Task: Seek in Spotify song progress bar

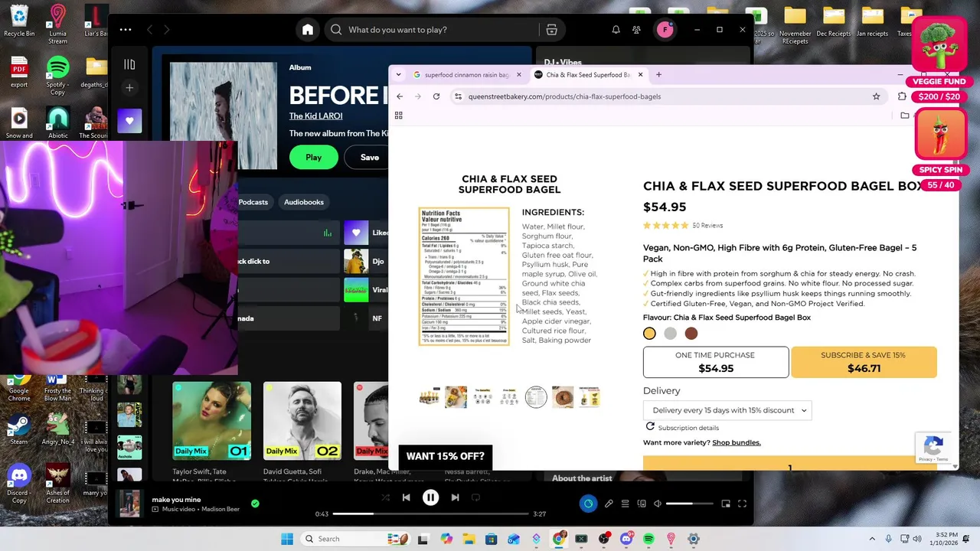Action: tap(430, 514)
